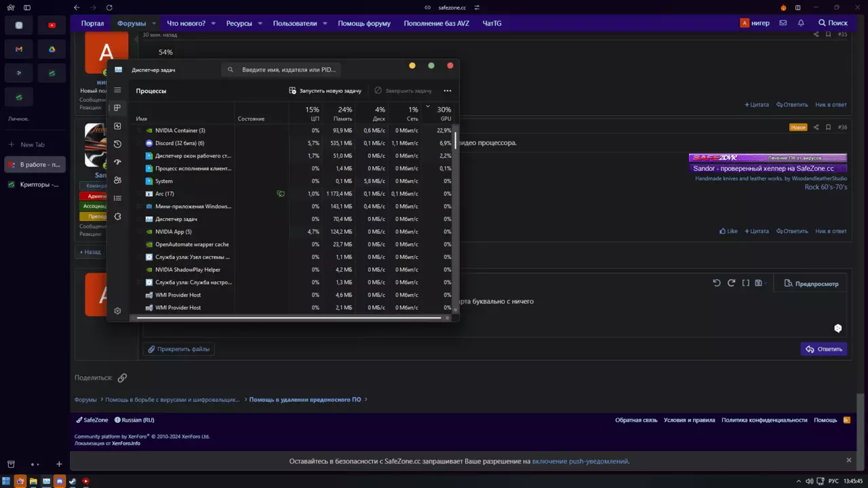Screen dimensions: 868x488
Task: Click включение push-уведомлений link
Action: pyautogui.click(x=580, y=461)
